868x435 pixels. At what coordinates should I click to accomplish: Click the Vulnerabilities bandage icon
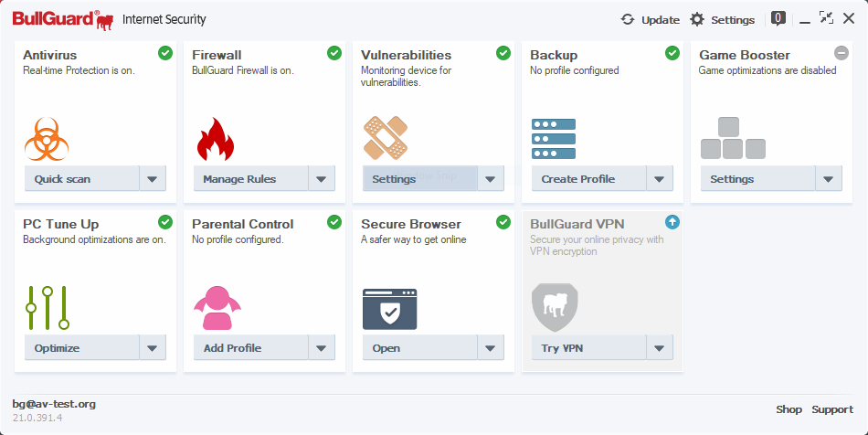pyautogui.click(x=385, y=138)
